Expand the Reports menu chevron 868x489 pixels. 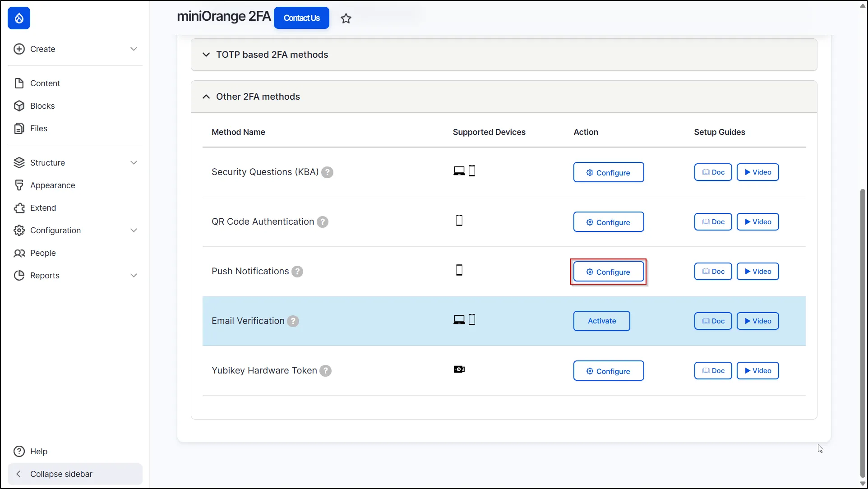134,276
